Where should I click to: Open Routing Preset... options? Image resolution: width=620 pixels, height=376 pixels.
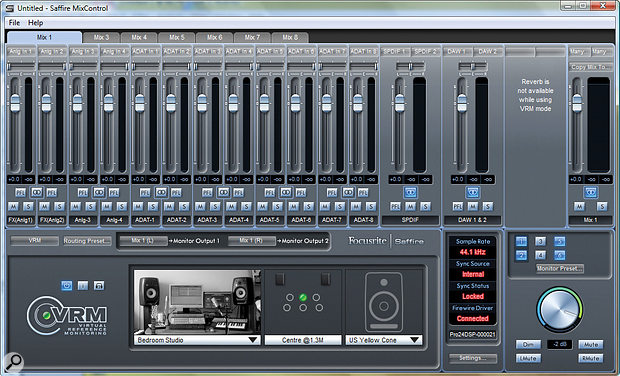pyautogui.click(x=87, y=241)
